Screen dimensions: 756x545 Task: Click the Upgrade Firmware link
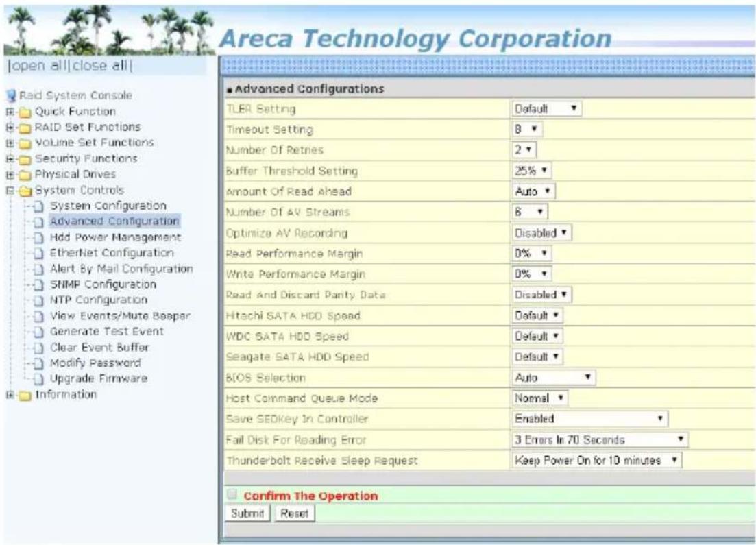point(99,378)
